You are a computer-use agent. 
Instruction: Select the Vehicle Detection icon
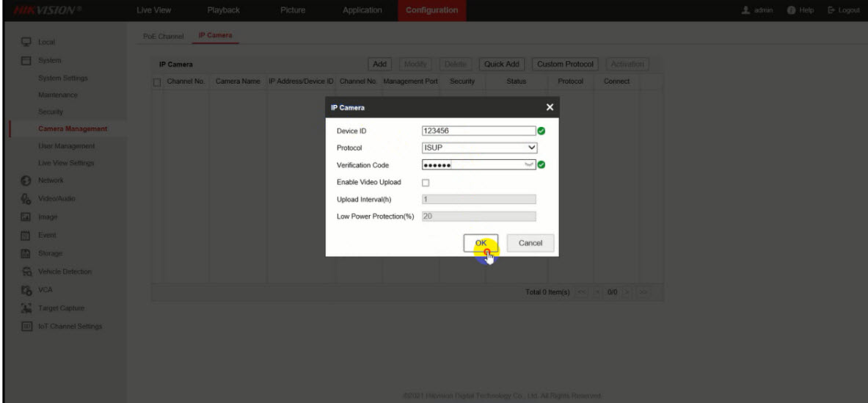[x=25, y=272]
